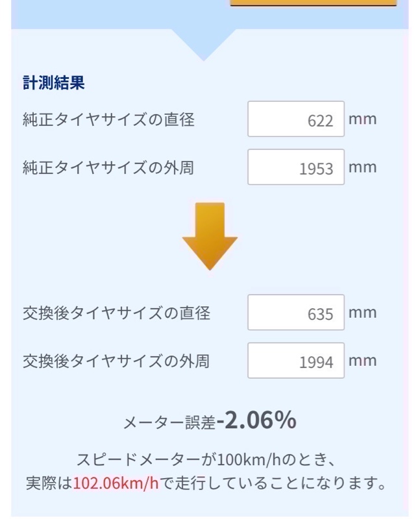Screen dimensions: 420x519
Task: Click the mm unit beside 1994
Action: (362, 361)
